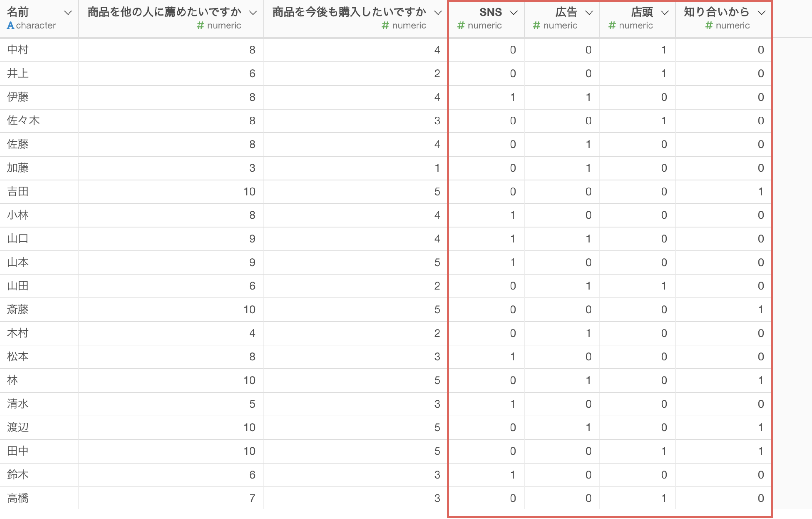Click the numeric type icon under 広告
812x519 pixels.
537,25
